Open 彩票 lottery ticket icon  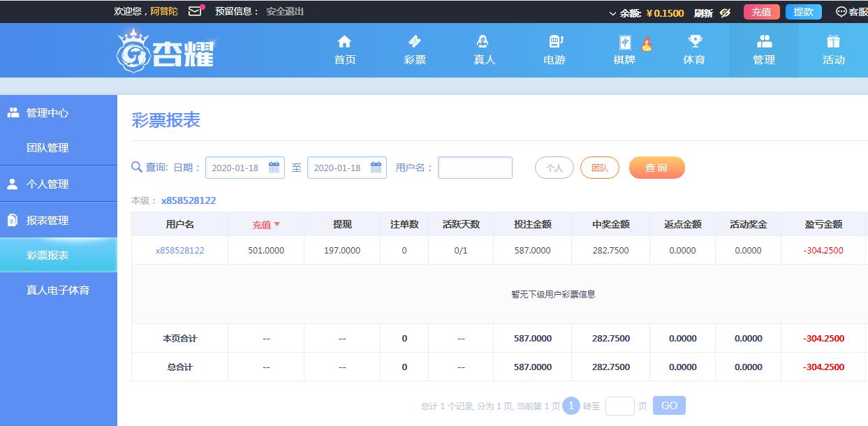pos(414,42)
